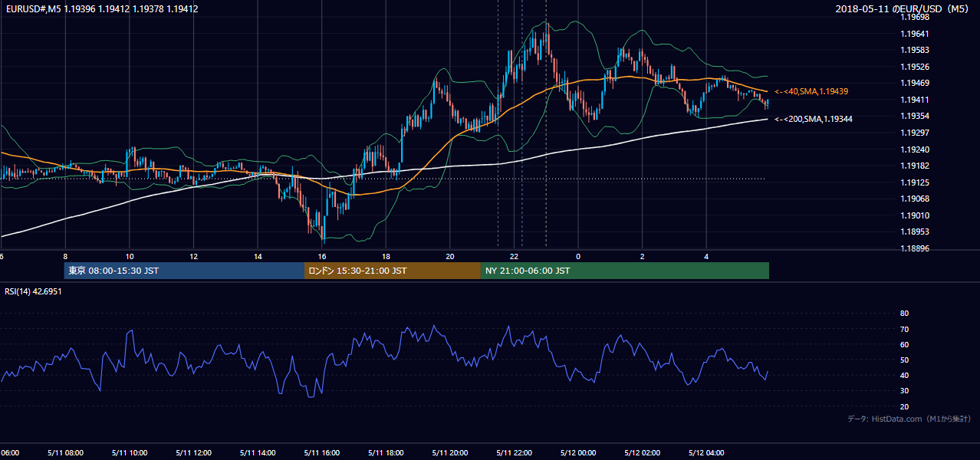Click hour label 14 under price chart
This screenshot has height=460, width=980.
click(x=258, y=256)
